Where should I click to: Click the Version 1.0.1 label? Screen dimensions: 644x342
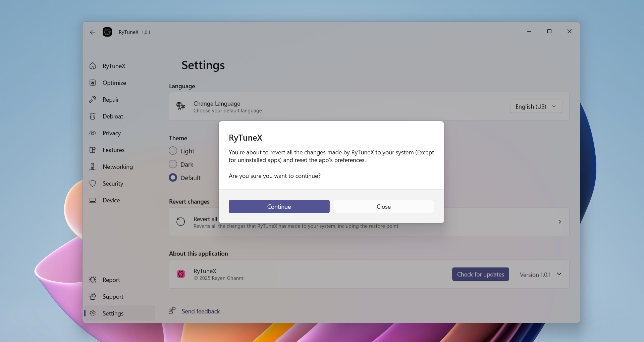(x=535, y=275)
